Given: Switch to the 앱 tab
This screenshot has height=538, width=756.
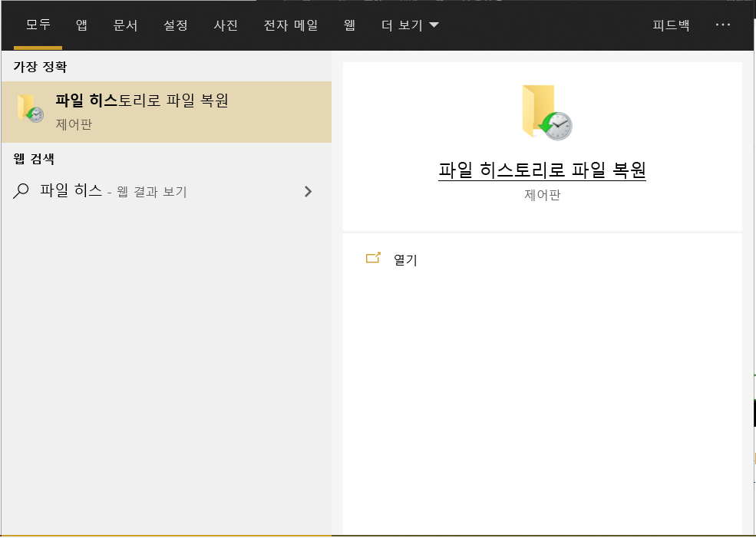Looking at the screenshot, I should [81, 25].
